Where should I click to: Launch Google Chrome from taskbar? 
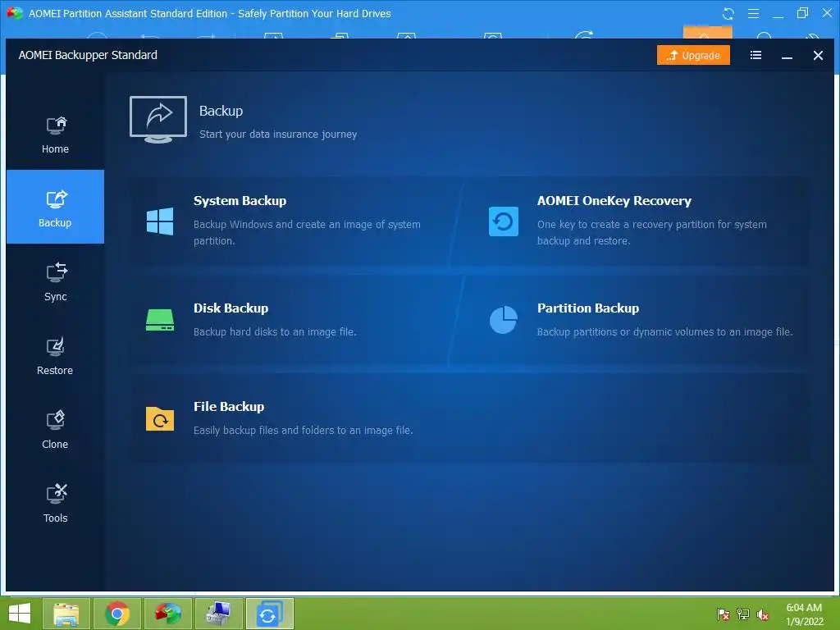(116, 614)
